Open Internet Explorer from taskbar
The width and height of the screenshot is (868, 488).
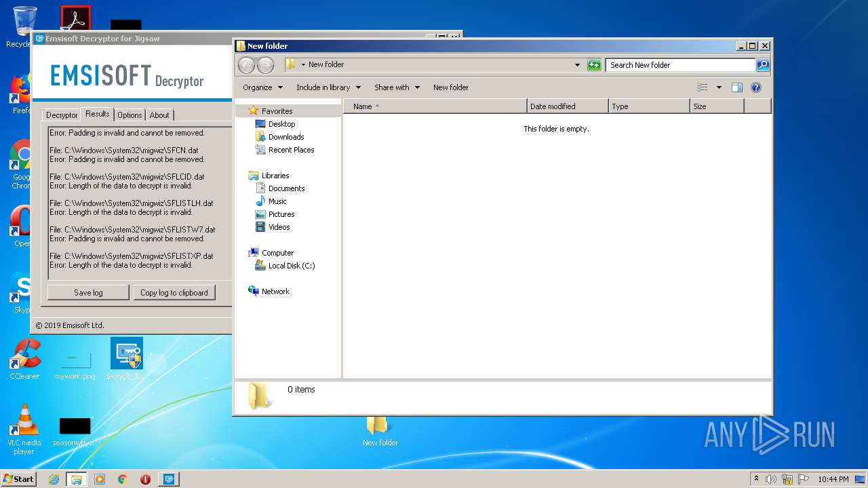(x=54, y=479)
